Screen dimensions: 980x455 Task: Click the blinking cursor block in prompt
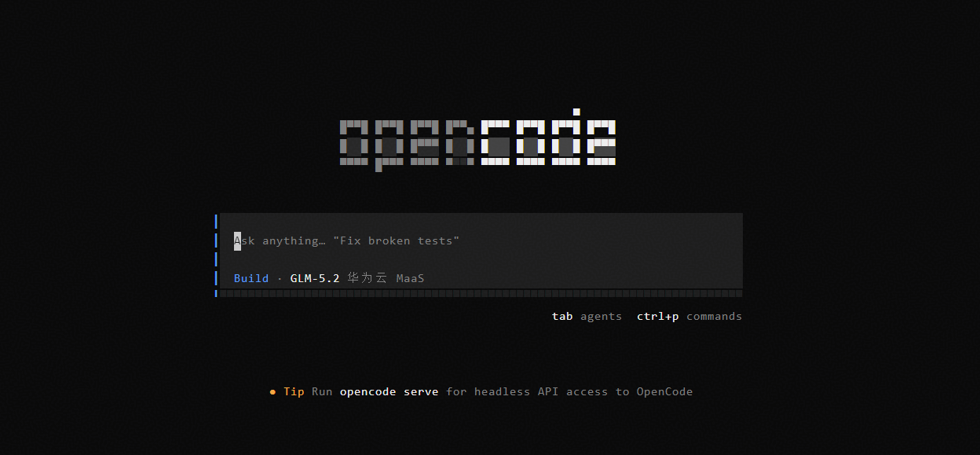point(237,240)
